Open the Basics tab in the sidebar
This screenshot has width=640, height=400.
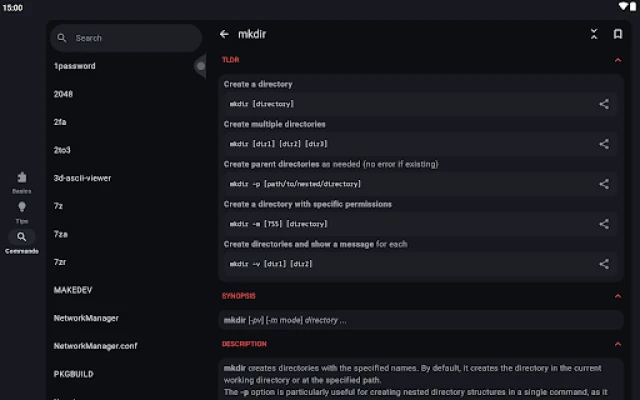[x=21, y=181]
